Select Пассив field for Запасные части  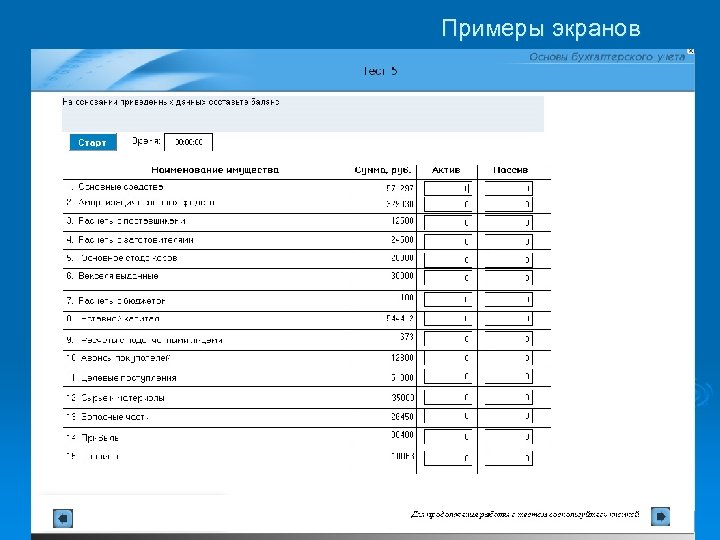point(509,416)
